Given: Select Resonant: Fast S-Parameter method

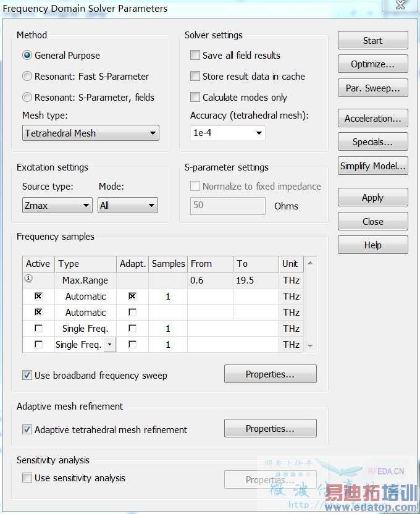Looking at the screenshot, I should coord(27,77).
